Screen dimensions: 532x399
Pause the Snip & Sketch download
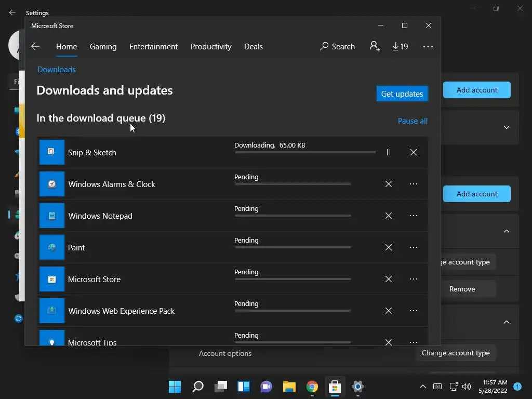point(389,152)
